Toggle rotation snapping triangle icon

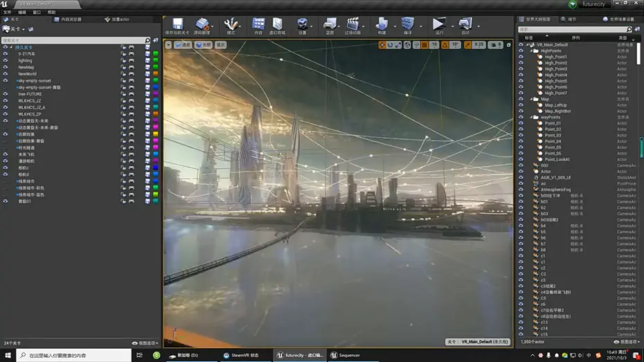[445, 45]
